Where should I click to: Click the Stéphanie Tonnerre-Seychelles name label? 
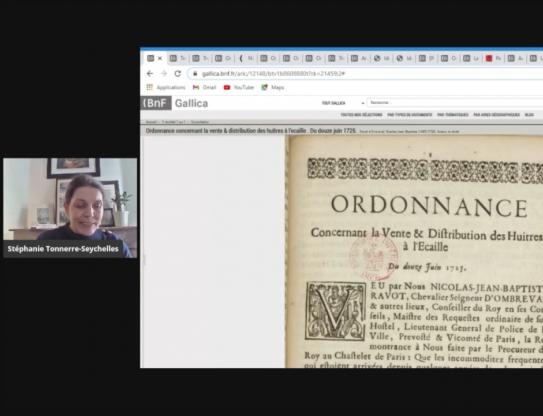(x=63, y=249)
